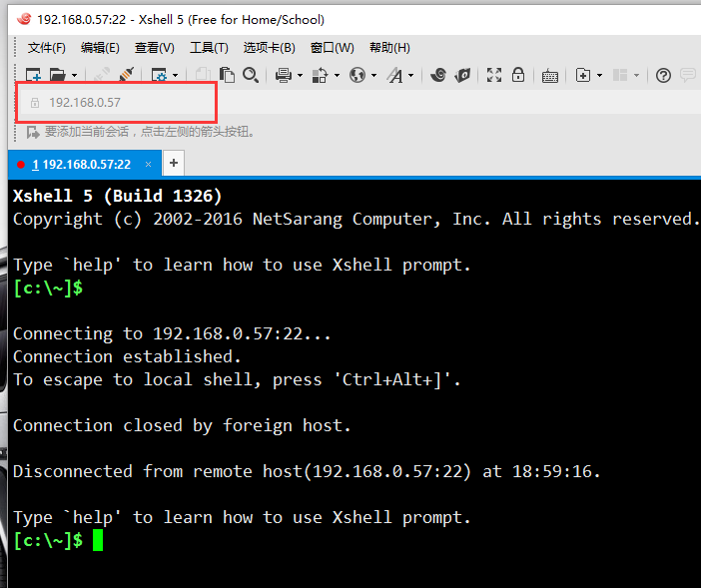The image size is (701, 588).
Task: Click the chat bubble feedback icon
Action: 688,75
